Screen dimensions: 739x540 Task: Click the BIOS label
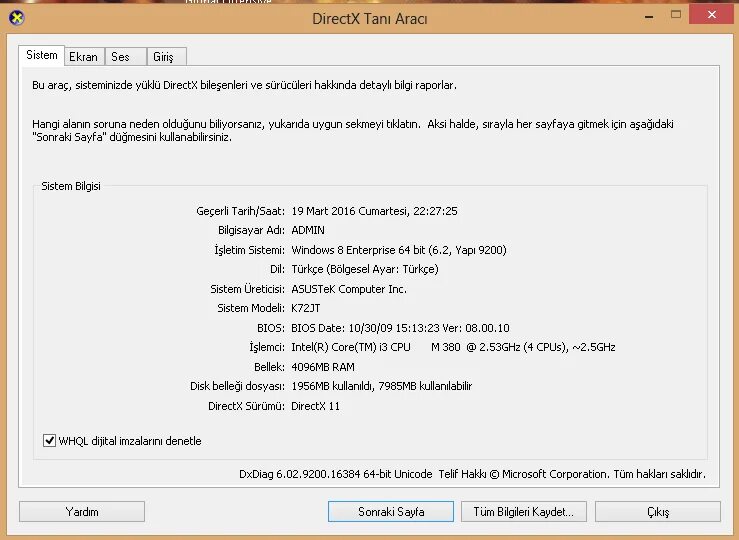click(x=271, y=328)
